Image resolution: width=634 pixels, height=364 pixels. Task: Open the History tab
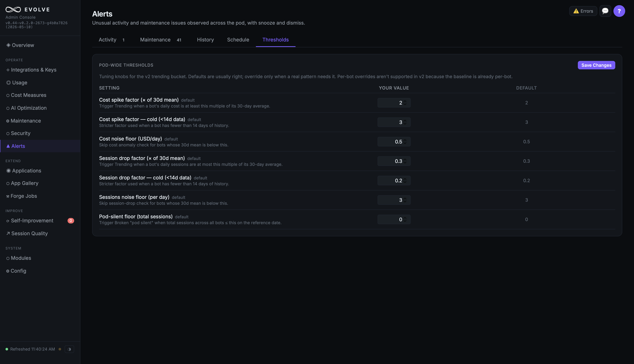pyautogui.click(x=205, y=40)
